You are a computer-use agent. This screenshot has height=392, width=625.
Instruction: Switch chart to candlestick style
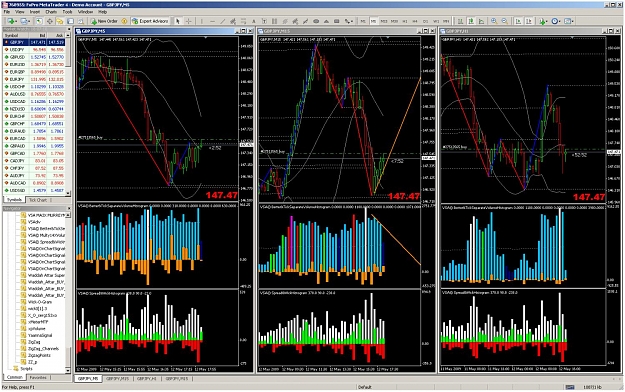click(x=471, y=21)
